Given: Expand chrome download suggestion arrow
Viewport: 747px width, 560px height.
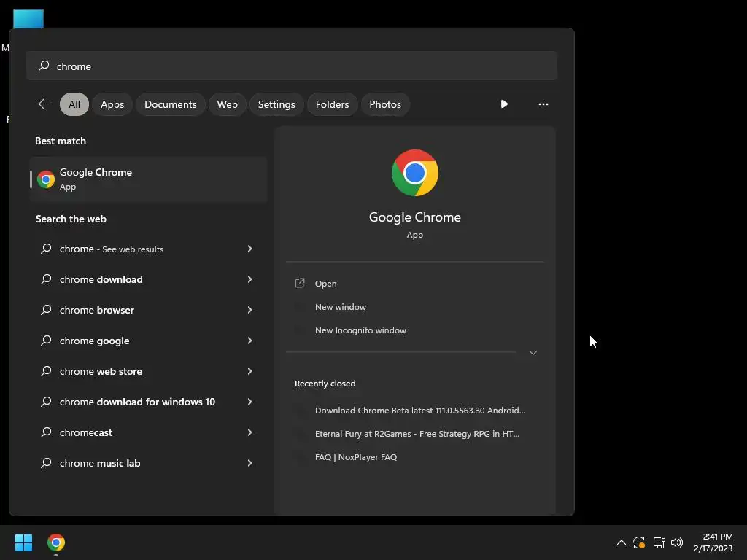Looking at the screenshot, I should (x=249, y=279).
